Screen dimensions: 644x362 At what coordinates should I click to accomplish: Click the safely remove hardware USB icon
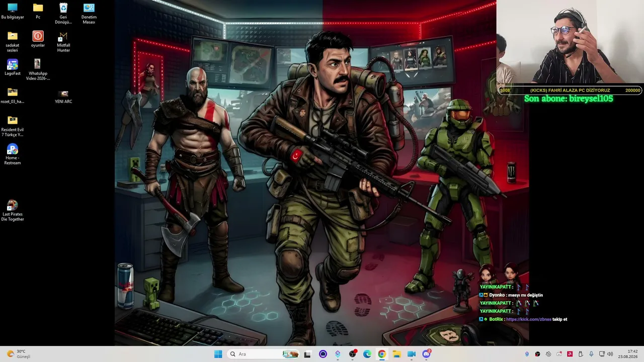pos(581,354)
